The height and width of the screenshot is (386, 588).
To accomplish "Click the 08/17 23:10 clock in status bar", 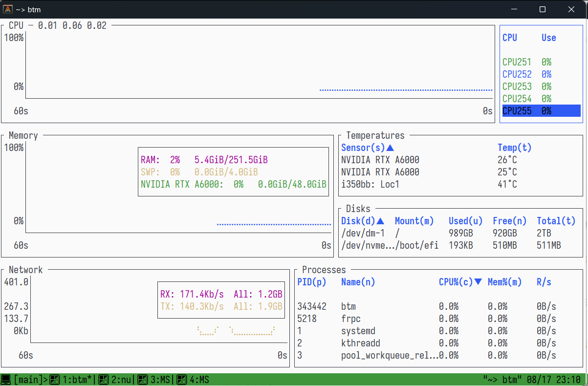I will tap(554, 380).
